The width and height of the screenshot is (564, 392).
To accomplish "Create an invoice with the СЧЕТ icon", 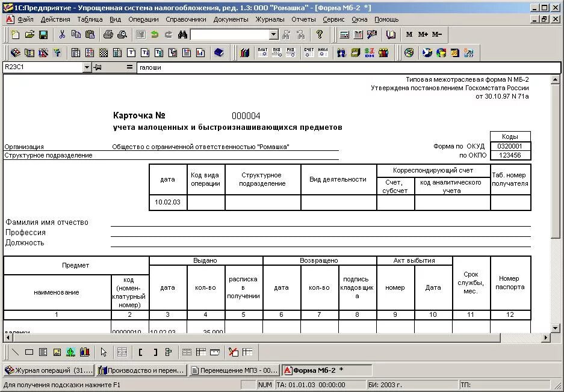I will (309, 53).
